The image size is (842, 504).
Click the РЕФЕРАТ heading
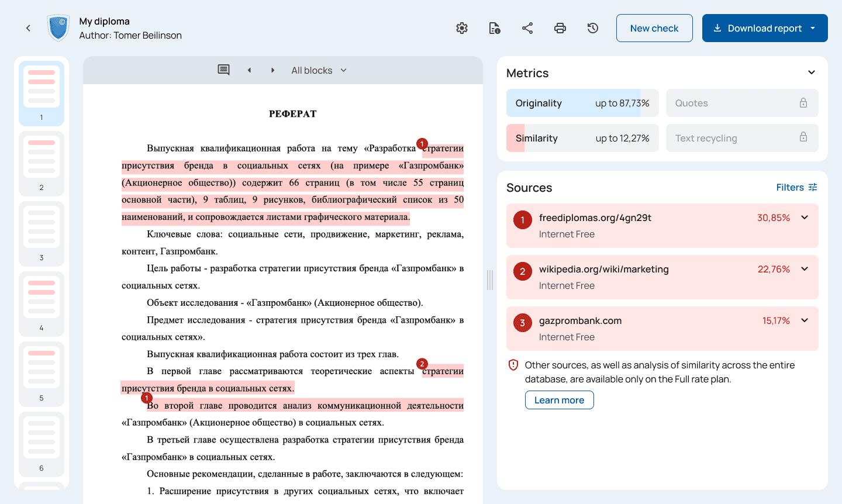pos(292,114)
